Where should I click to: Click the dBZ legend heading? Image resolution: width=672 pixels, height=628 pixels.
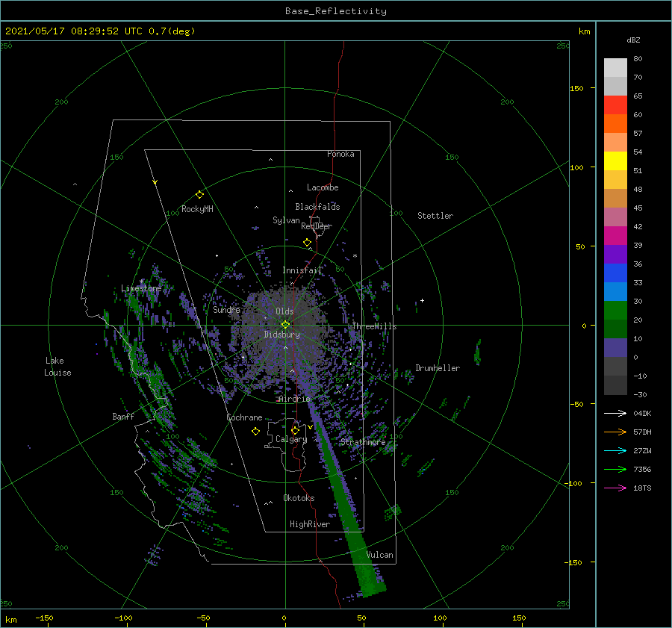click(x=633, y=40)
